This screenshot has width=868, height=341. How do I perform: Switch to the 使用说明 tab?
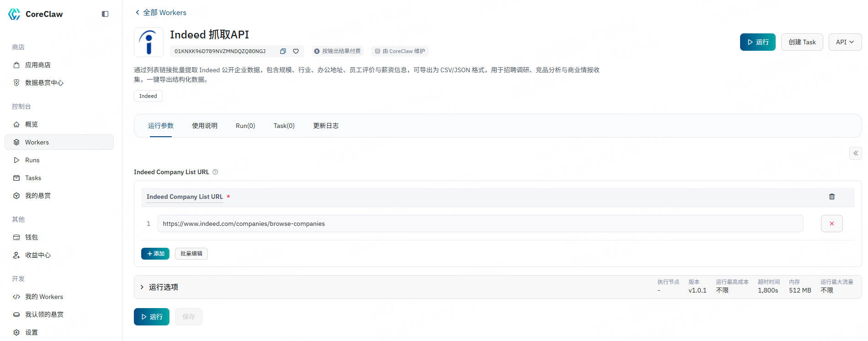(x=204, y=126)
